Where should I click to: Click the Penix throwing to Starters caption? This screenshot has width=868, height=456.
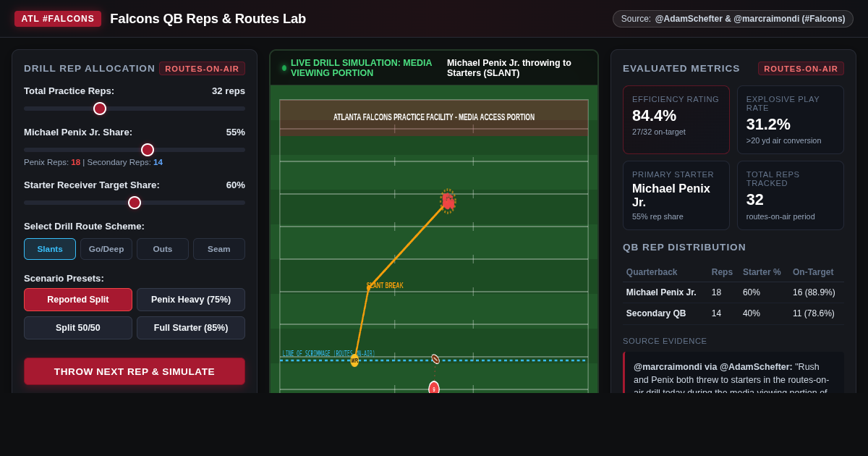point(509,68)
